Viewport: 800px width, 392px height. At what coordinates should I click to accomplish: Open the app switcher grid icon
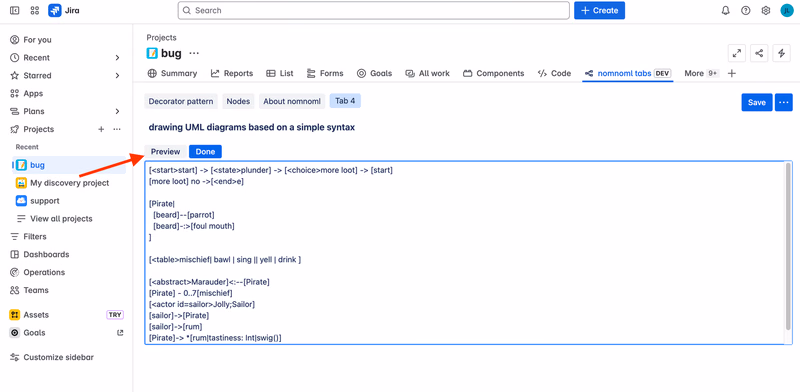click(35, 10)
